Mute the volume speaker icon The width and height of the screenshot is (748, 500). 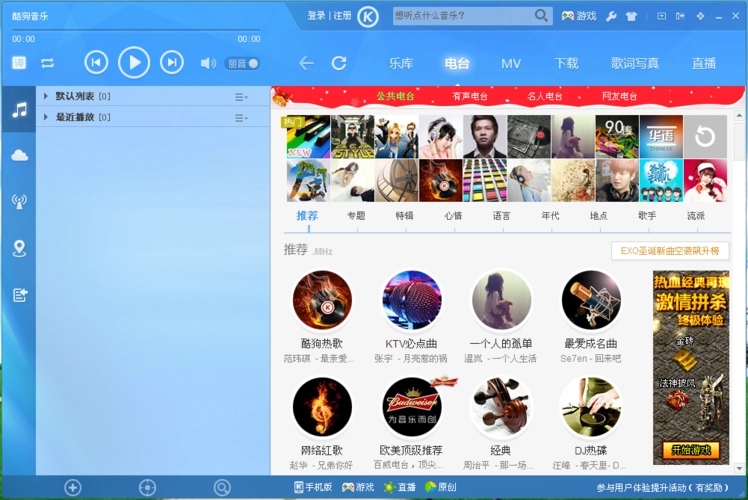[208, 63]
